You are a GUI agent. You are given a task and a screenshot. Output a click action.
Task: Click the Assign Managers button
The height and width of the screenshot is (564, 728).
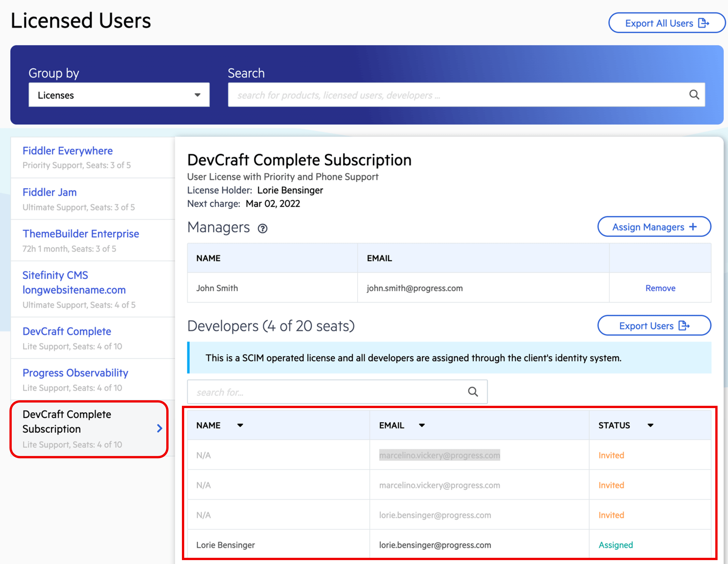654,227
